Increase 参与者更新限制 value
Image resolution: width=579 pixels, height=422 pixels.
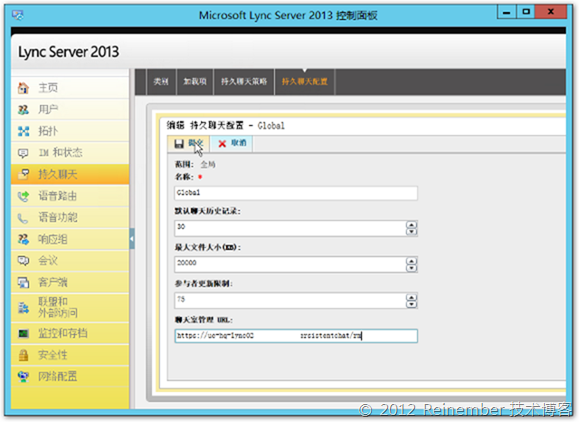click(x=411, y=298)
